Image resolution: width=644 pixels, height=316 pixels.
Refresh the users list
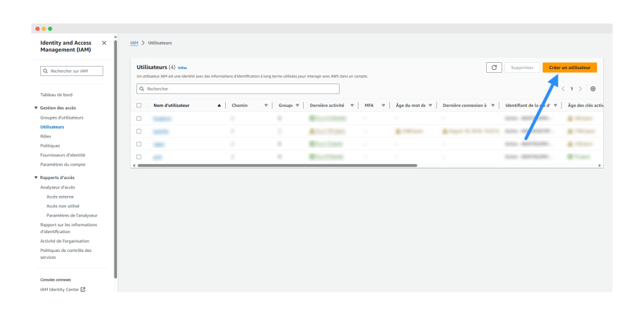[494, 68]
